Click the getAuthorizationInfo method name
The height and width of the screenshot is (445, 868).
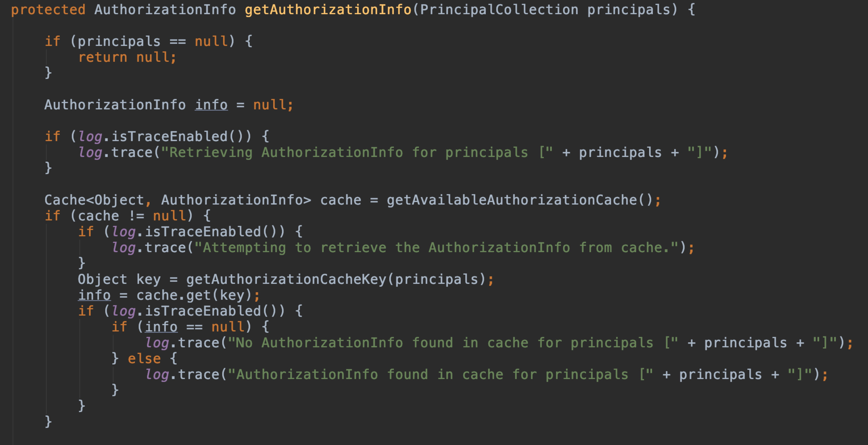click(x=328, y=10)
